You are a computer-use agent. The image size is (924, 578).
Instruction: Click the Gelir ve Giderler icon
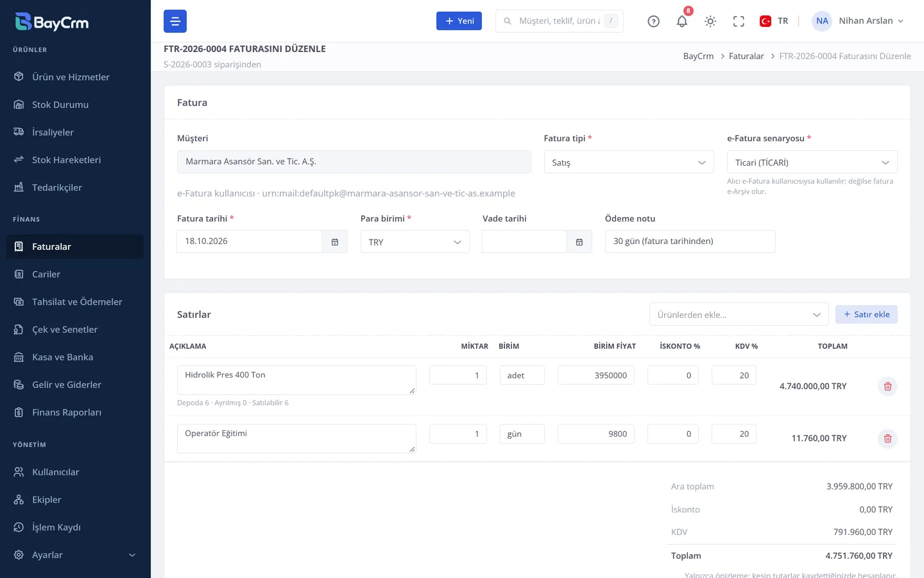(19, 385)
